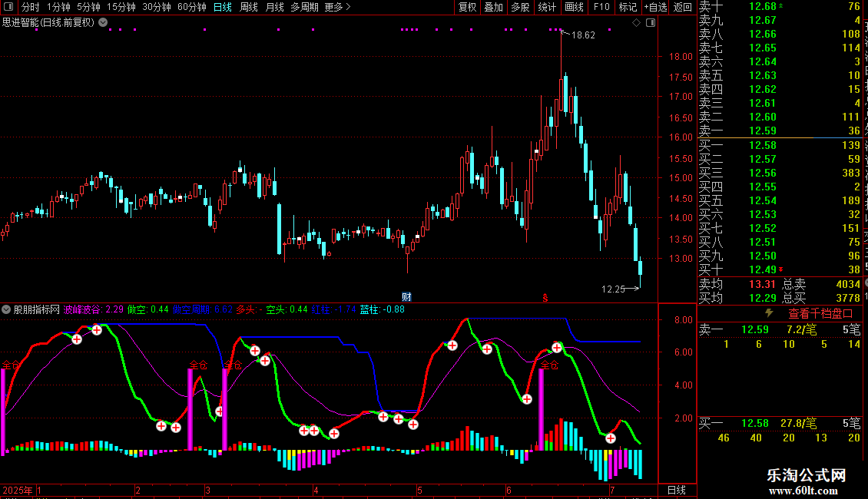Click the 买一 27.8/笔 detail row
Image resolution: width=868 pixels, height=499 pixels.
[780, 424]
